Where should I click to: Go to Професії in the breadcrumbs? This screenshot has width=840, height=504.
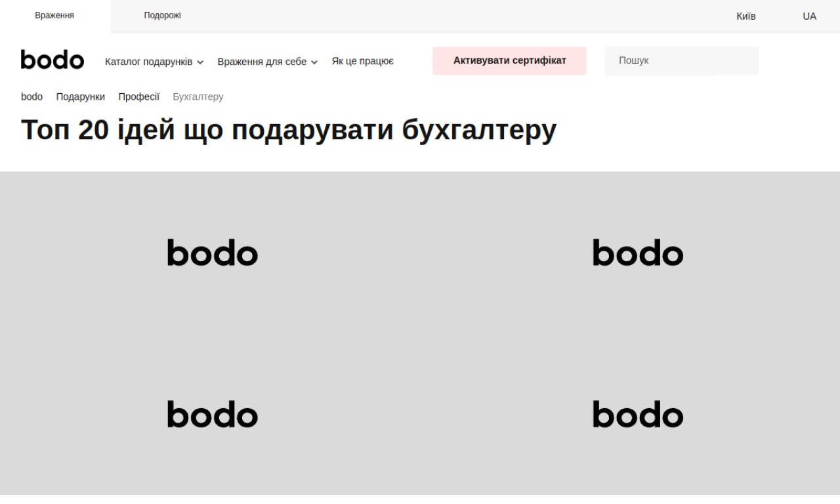click(x=138, y=96)
